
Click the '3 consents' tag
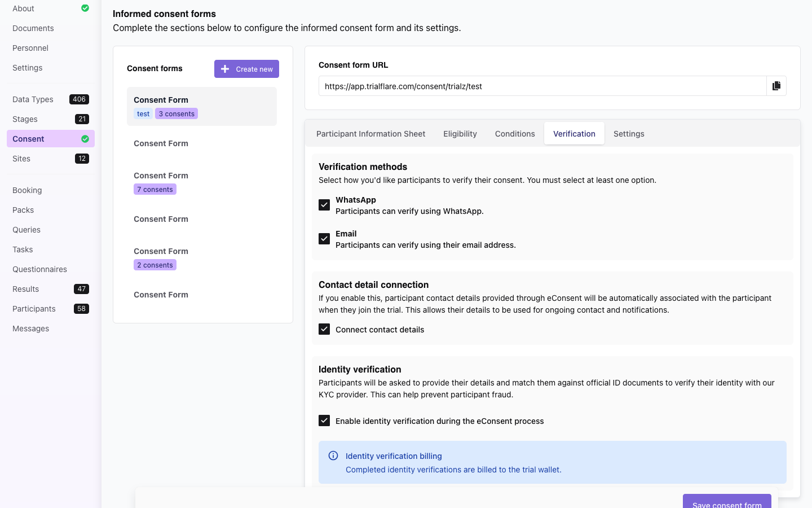tap(176, 113)
